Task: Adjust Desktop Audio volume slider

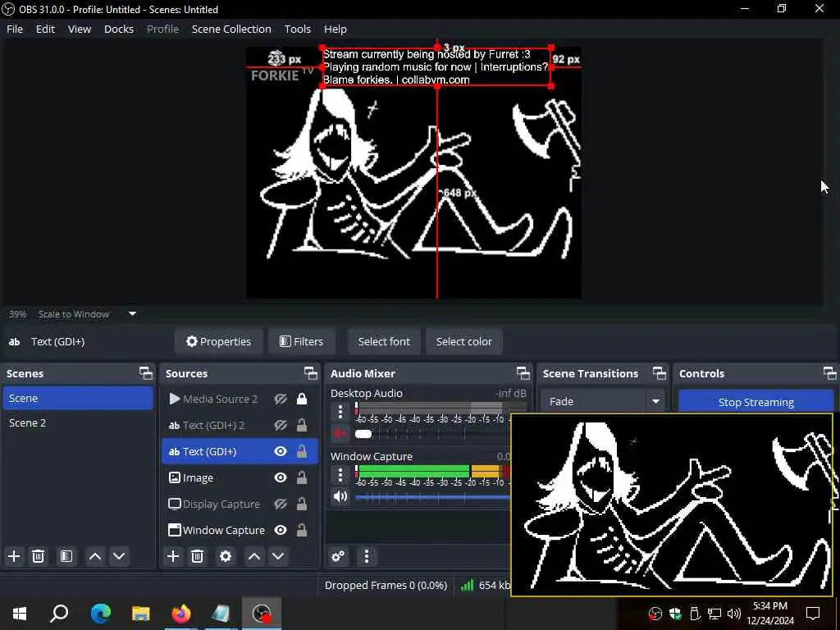Action: pos(363,434)
